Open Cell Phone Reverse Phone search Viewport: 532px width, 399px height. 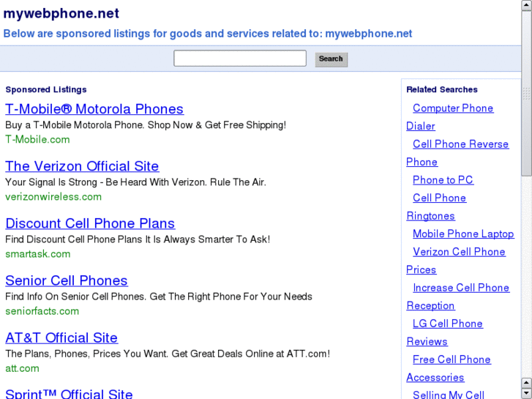pos(460,144)
